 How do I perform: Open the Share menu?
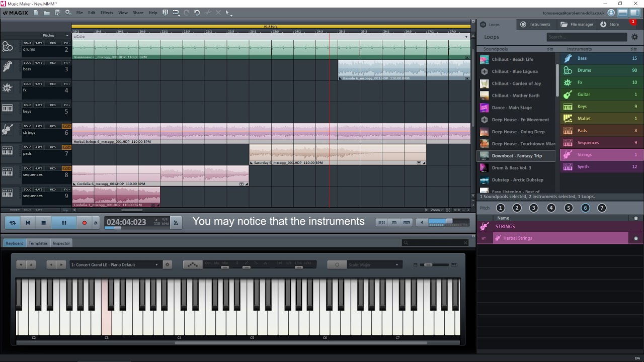(138, 13)
